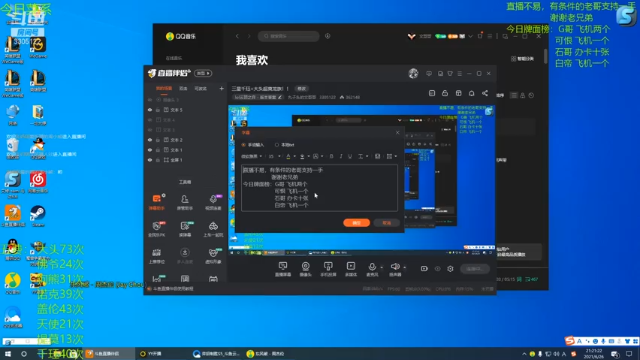Hide the 全屏 1 layer
Viewport: 640px width, 360px height.
tap(150, 160)
